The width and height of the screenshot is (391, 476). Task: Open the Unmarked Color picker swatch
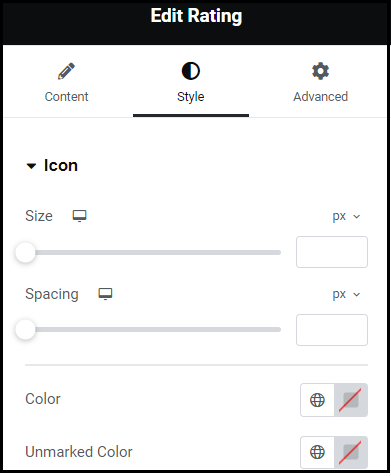[x=351, y=452]
